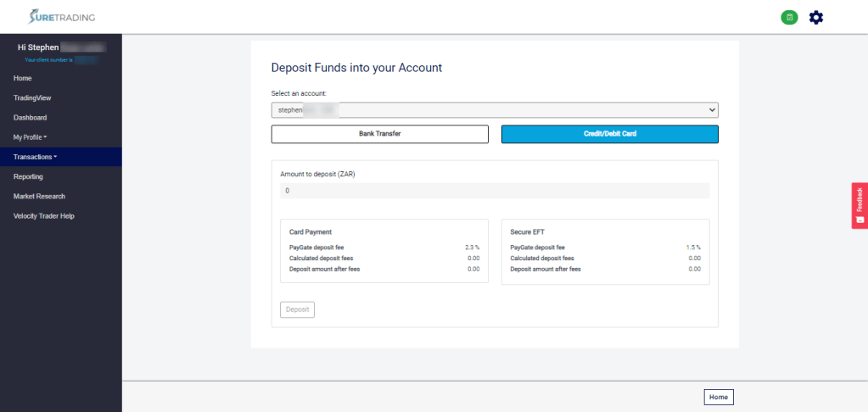Viewport: 868px width, 412px height.
Task: Select Bank Transfer deposit method
Action: (379, 134)
